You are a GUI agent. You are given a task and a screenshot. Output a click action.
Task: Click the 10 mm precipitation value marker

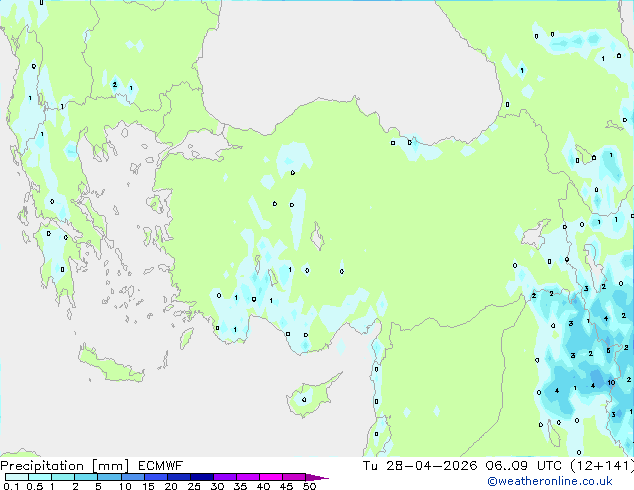(x=610, y=383)
